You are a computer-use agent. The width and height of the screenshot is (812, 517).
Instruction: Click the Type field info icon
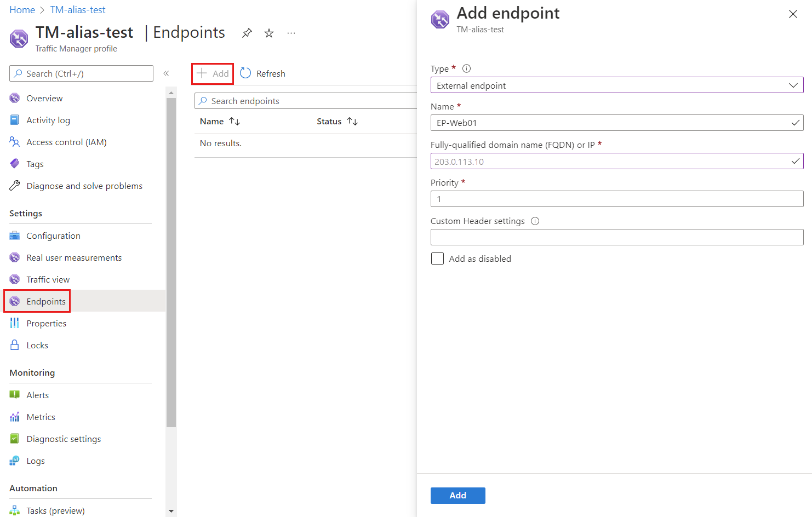pyautogui.click(x=466, y=68)
